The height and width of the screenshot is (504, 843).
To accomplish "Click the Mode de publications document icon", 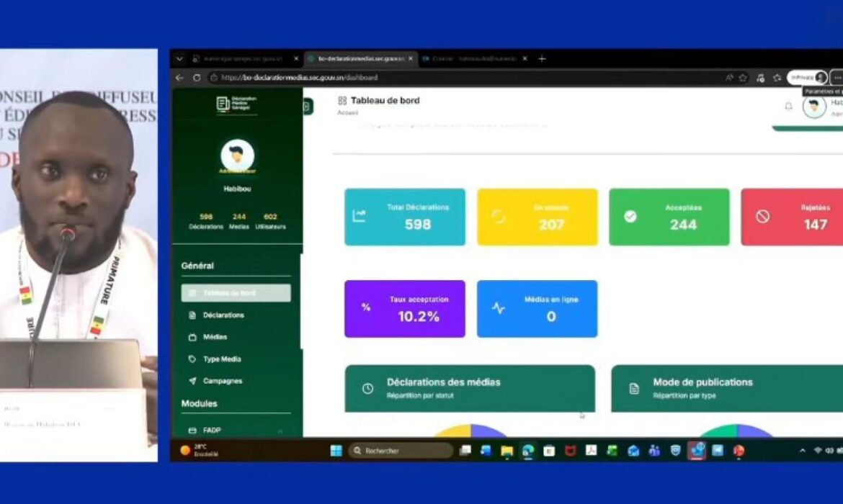I will 634,389.
